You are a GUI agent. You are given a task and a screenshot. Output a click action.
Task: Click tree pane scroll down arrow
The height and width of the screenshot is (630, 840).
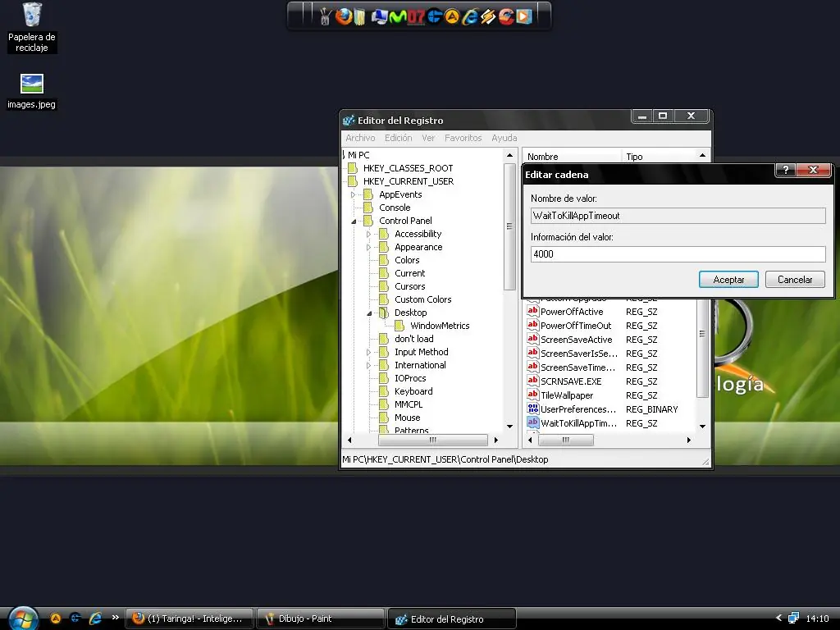click(509, 427)
